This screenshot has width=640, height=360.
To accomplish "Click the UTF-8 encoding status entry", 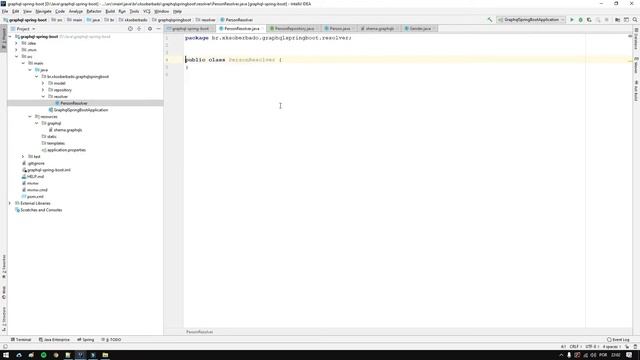I will 591,347.
